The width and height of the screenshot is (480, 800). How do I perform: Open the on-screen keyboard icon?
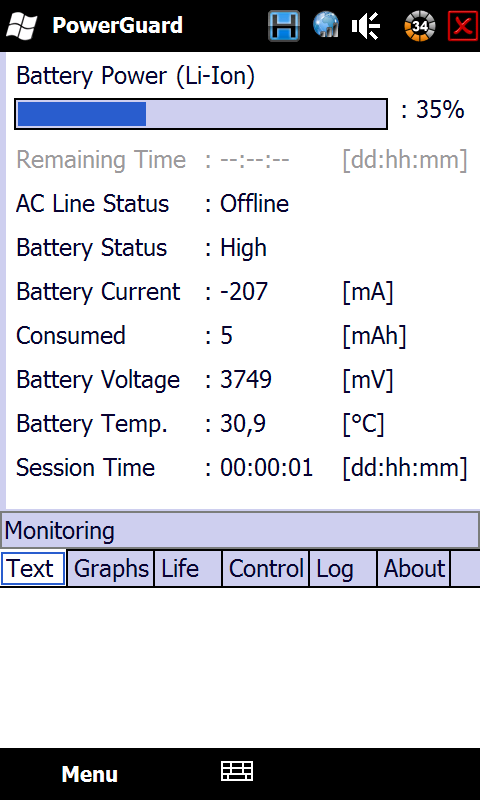[237, 771]
